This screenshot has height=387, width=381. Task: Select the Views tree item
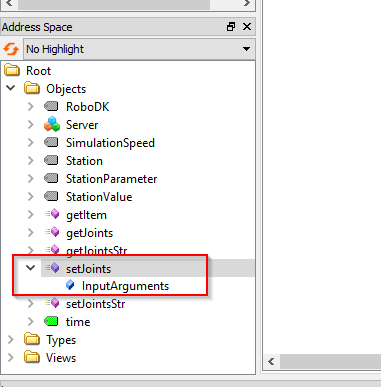coord(61,358)
